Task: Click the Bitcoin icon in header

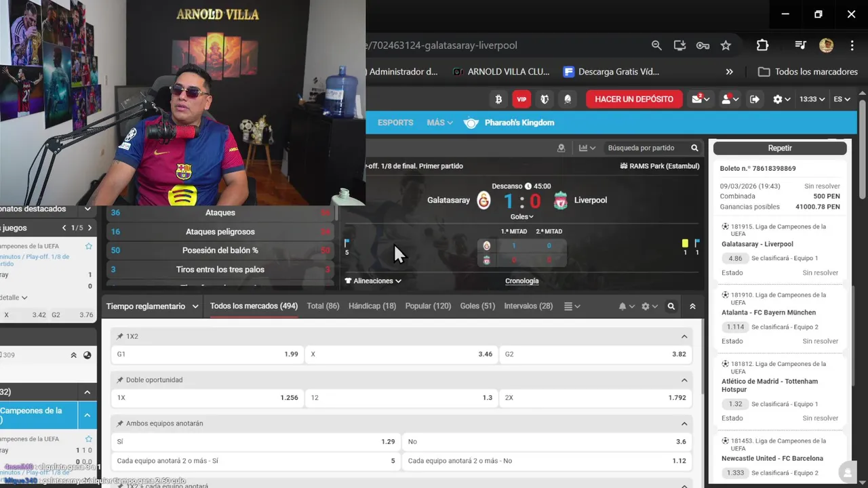Action: [x=498, y=99]
